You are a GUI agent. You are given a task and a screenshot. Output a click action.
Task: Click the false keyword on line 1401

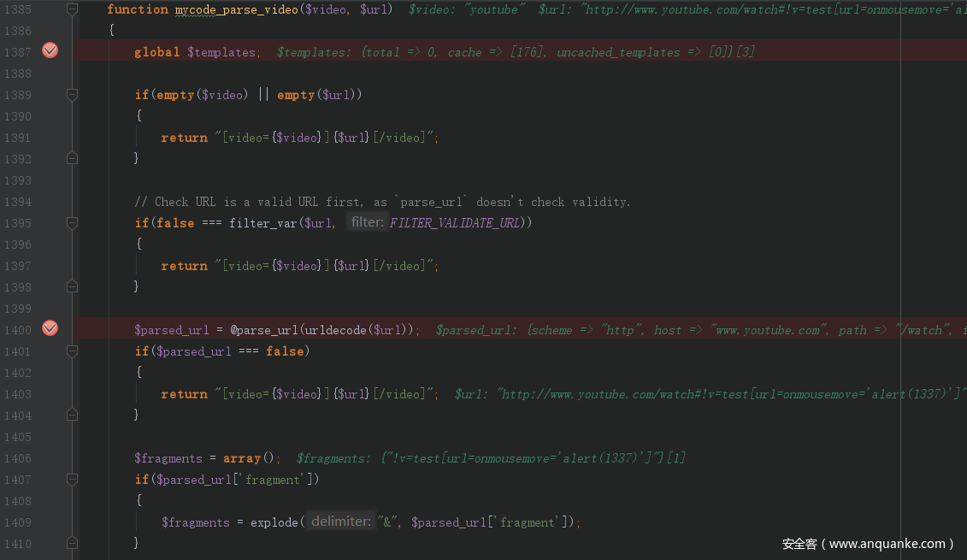[285, 351]
